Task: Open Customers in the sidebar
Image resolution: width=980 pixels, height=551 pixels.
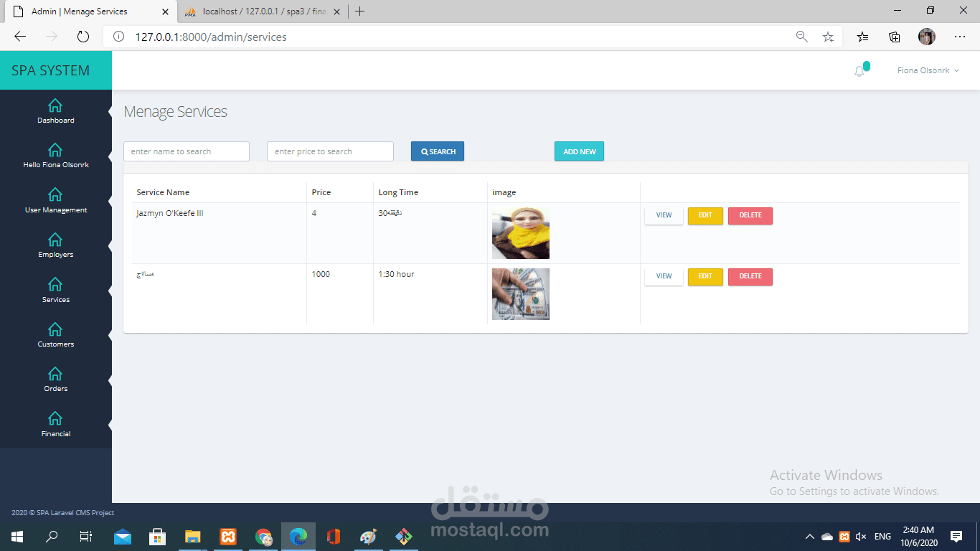Action: (x=55, y=335)
